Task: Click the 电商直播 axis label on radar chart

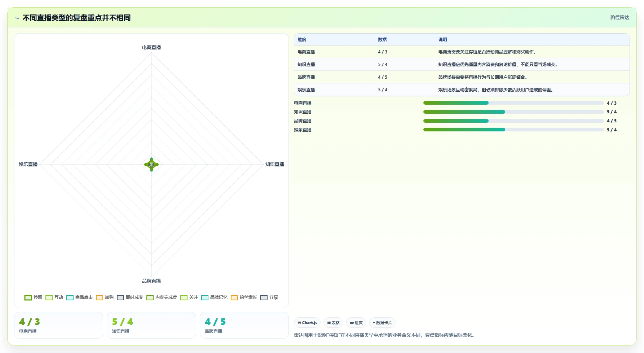Action: click(x=151, y=48)
